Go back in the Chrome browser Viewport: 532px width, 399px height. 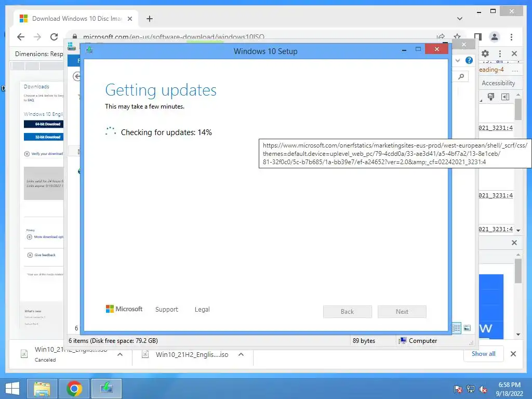click(21, 37)
